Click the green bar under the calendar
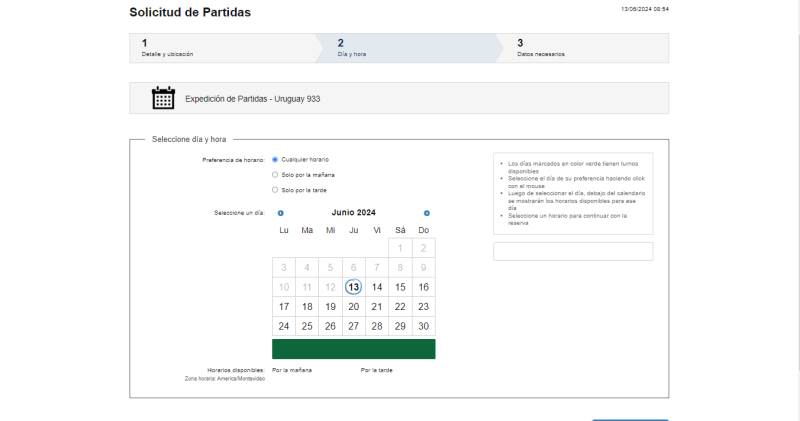The height and width of the screenshot is (421, 800). [353, 349]
